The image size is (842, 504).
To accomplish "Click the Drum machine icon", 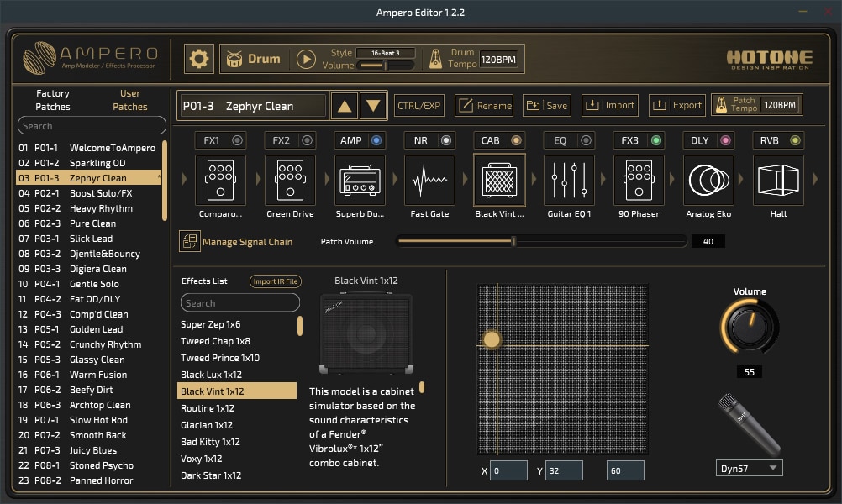I will (x=234, y=59).
